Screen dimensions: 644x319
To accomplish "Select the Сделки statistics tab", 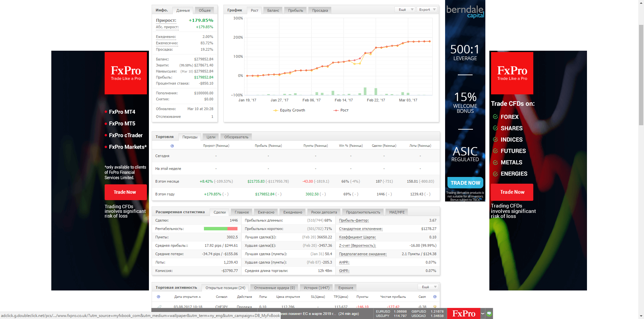I will tap(220, 212).
